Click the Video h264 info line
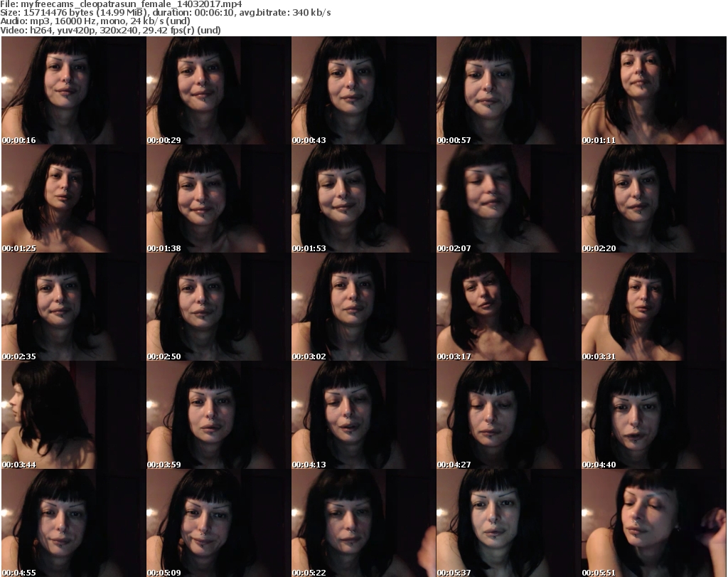Viewport: 728px width, 577px height. 110,30
